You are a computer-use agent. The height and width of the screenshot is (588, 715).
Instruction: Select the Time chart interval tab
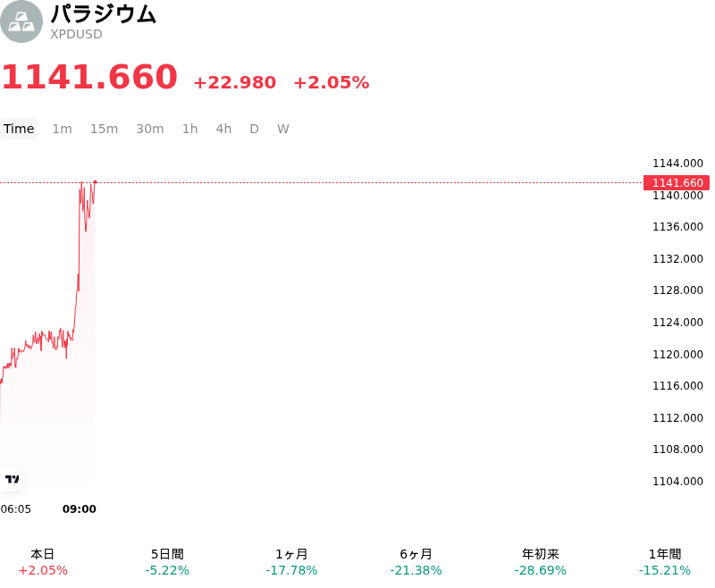point(19,129)
